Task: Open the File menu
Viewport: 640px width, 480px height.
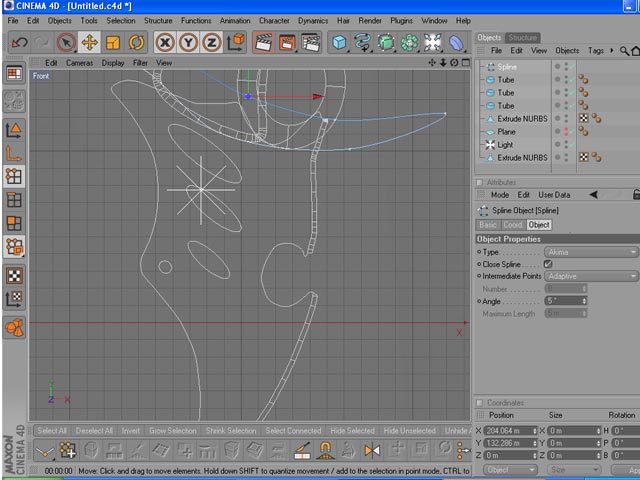Action: pos(13,20)
